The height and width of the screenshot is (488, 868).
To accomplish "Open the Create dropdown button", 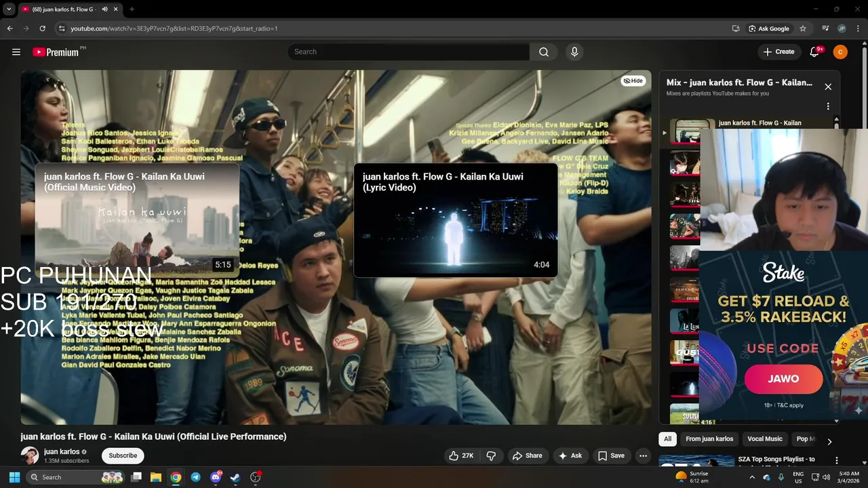I will click(778, 52).
